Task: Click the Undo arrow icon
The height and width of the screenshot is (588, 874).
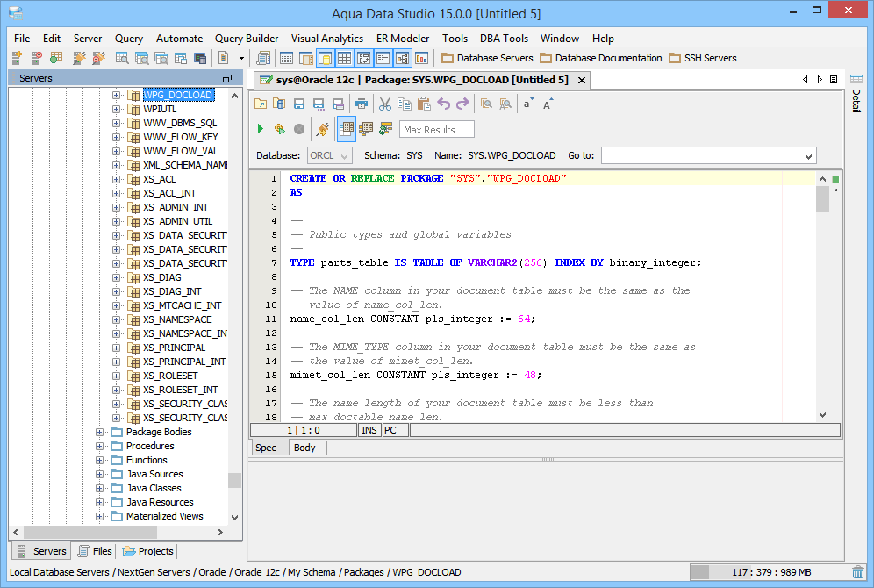Action: [443, 104]
